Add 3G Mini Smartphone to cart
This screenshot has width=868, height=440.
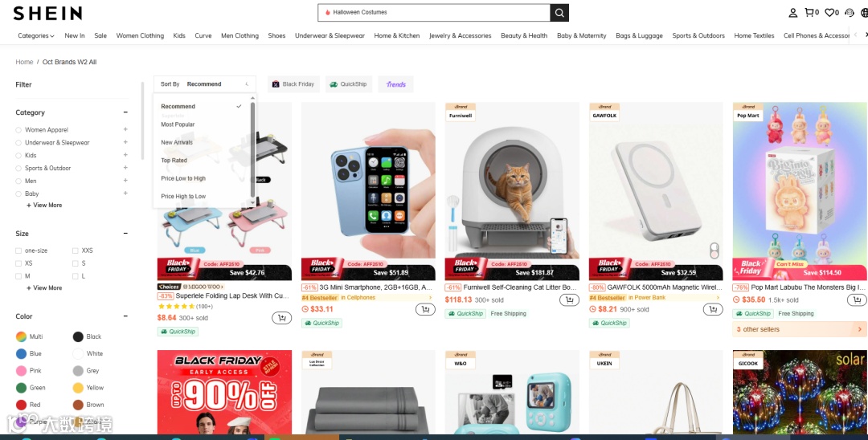pos(425,309)
